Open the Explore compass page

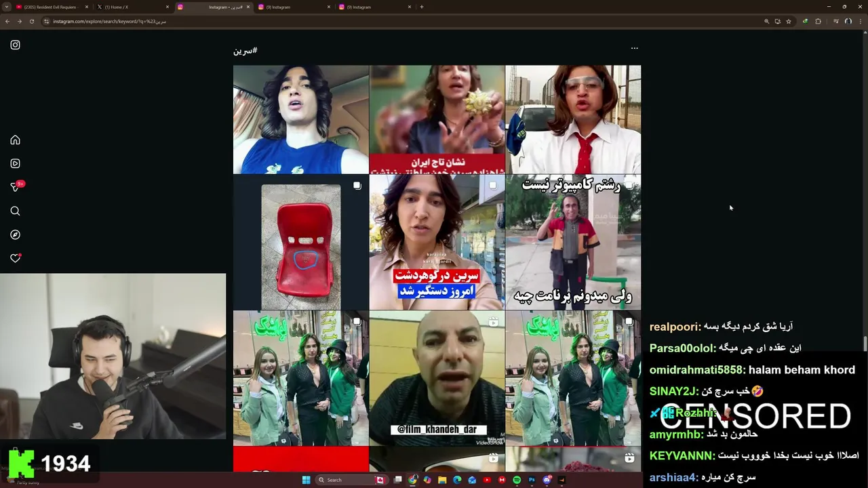(15, 235)
